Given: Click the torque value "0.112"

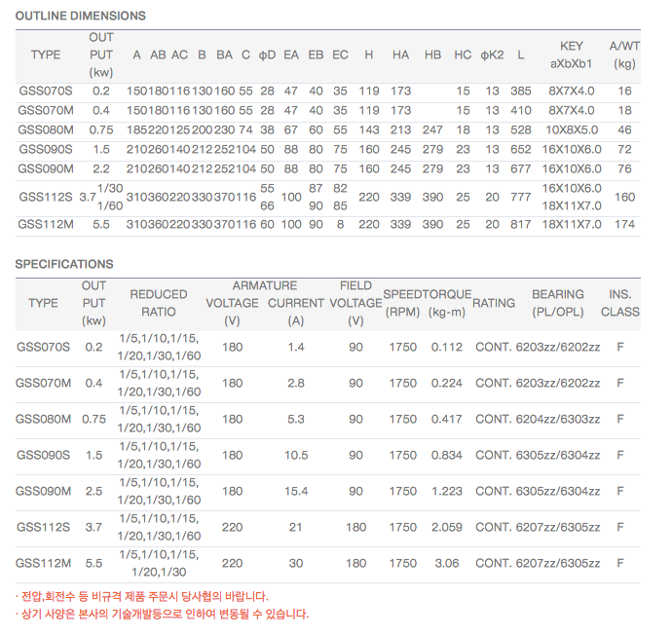Looking at the screenshot, I should click(x=447, y=347).
